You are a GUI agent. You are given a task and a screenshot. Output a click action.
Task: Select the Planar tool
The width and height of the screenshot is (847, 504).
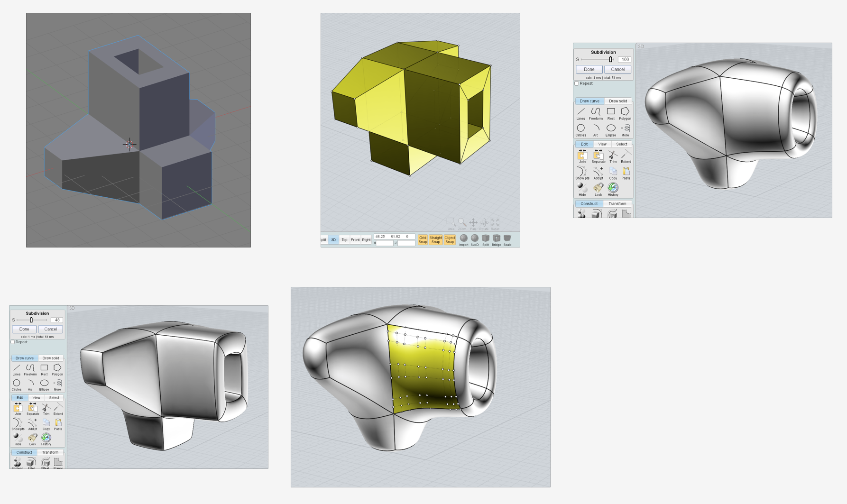[58, 461]
